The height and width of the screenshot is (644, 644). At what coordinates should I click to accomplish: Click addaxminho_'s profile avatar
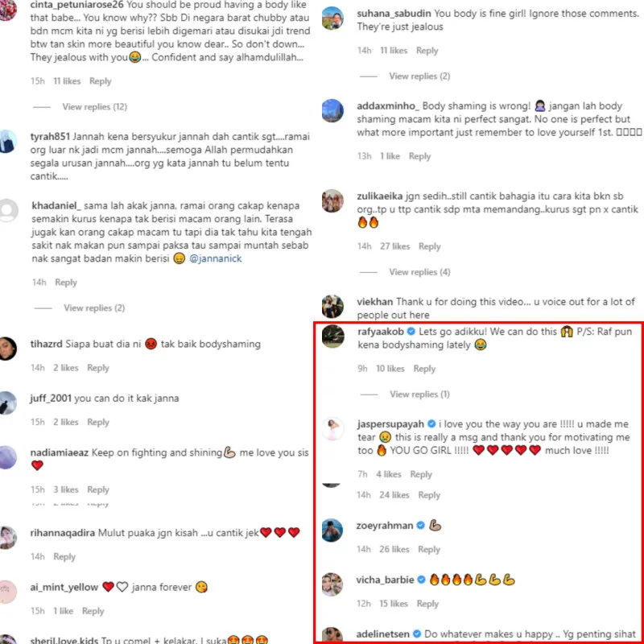332,110
